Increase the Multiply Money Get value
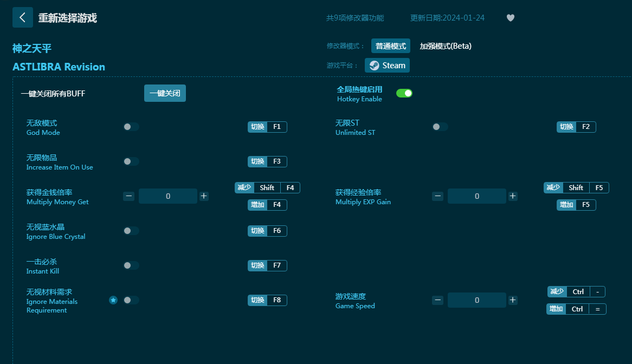632x364 pixels. coord(204,196)
